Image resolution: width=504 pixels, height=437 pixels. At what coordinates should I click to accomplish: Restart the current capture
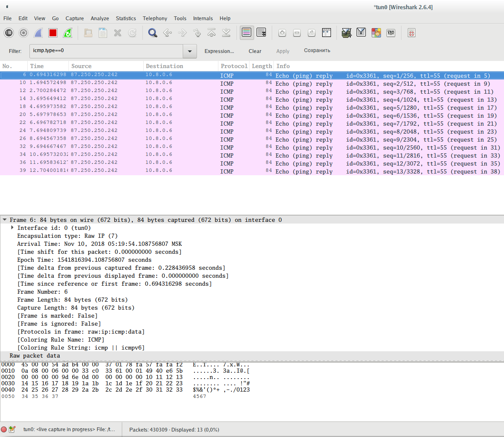coord(68,33)
